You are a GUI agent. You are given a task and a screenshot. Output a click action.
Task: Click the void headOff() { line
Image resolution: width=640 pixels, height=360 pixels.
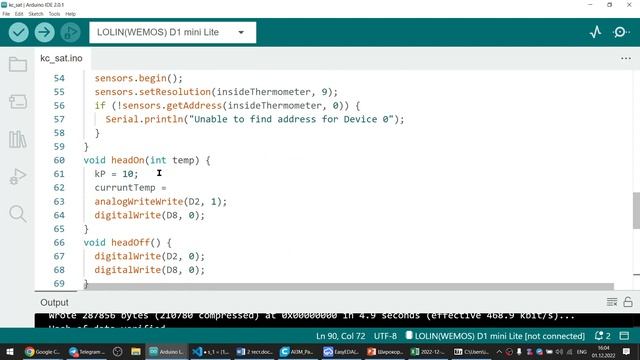pyautogui.click(x=127, y=242)
